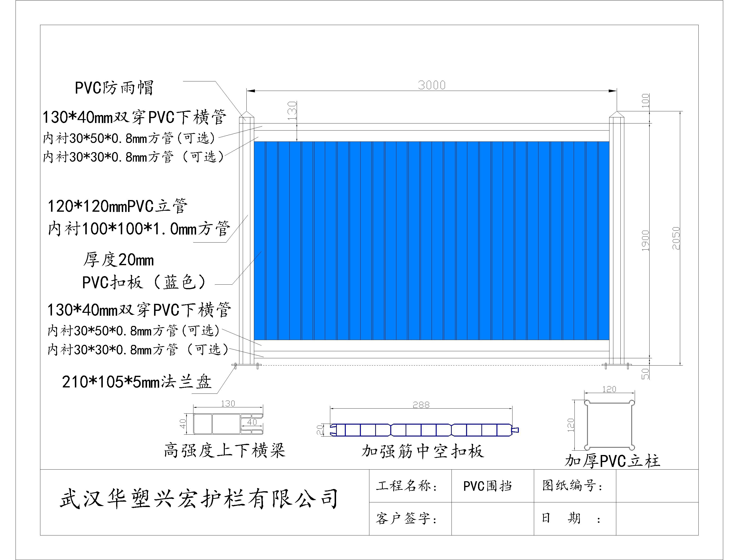
Task: Click the 'PVC围挡' project name cell
Action: click(492, 486)
